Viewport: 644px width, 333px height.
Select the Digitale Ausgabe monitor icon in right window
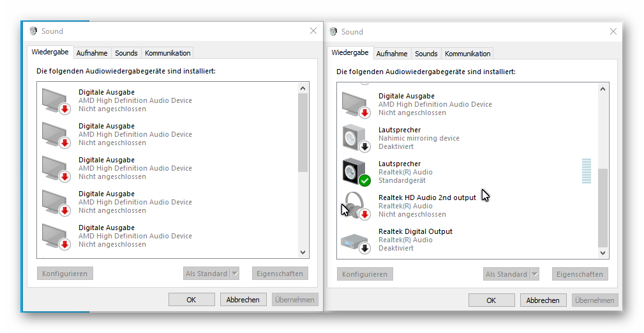coord(356,104)
